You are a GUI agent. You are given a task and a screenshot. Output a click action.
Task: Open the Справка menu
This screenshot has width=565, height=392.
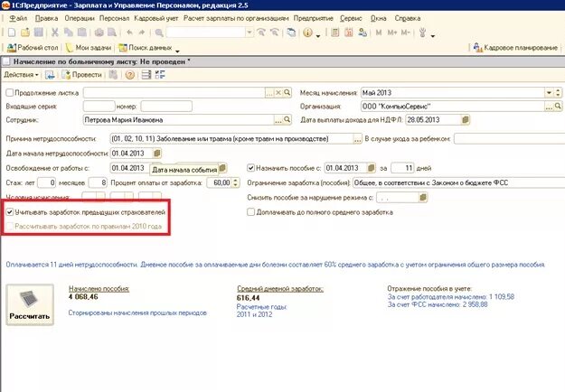point(407,18)
